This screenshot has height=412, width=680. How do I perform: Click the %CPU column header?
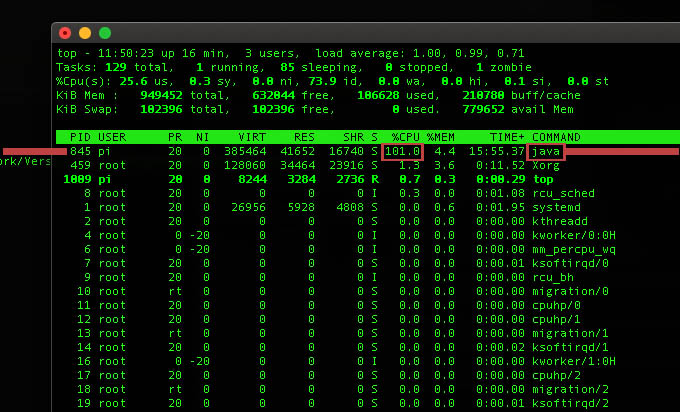point(405,137)
